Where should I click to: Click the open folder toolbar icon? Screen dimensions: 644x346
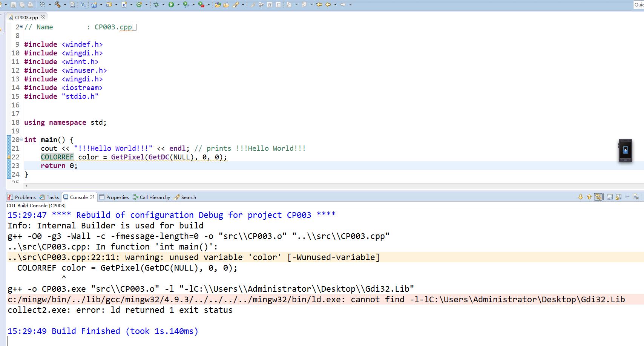click(226, 5)
